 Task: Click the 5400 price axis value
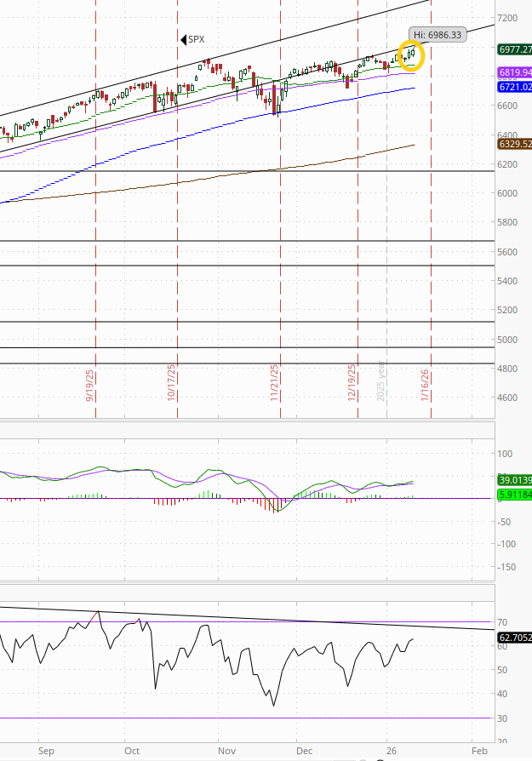point(507,281)
